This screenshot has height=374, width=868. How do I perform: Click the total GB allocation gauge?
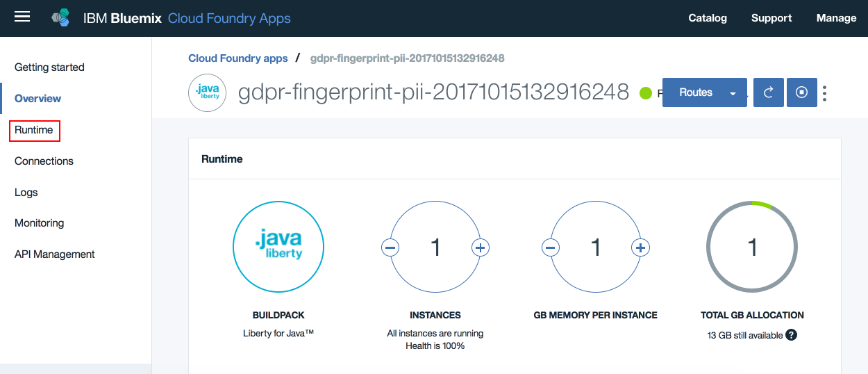click(752, 247)
